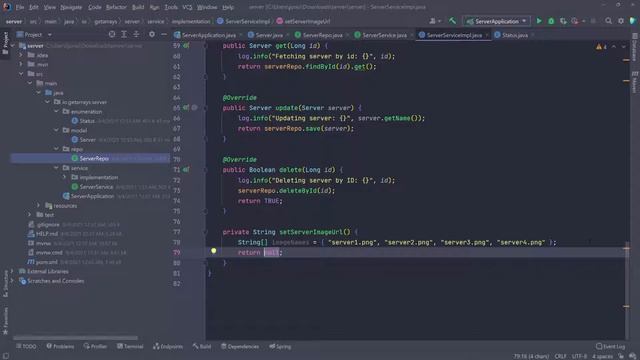
Task: Collapse the server root folder
Action: click(x=13, y=46)
